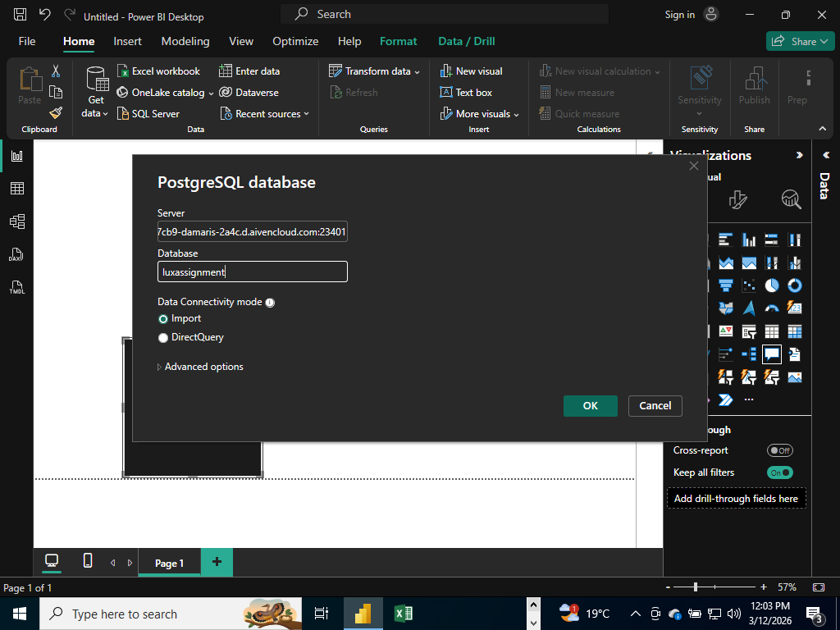Image resolution: width=840 pixels, height=630 pixels.
Task: Select the funnel chart visual
Action: click(x=726, y=285)
